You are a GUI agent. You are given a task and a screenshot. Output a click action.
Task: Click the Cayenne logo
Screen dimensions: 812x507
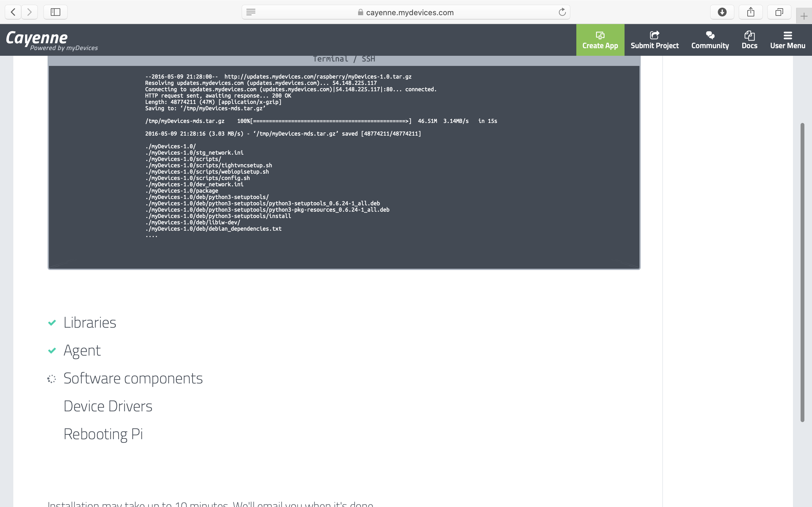click(x=37, y=38)
